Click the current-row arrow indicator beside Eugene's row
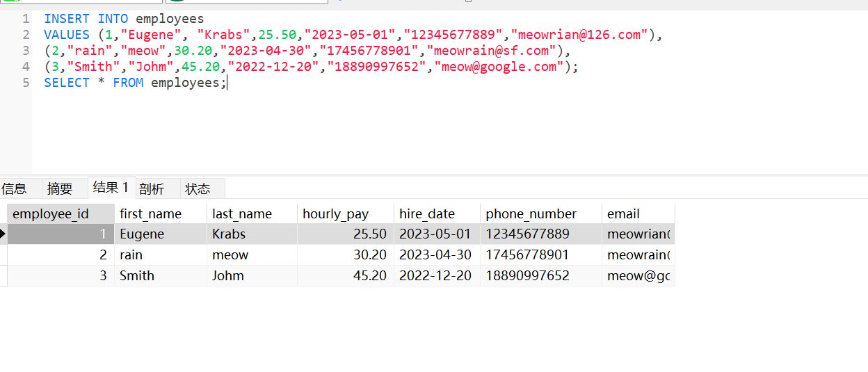868x372 pixels. tap(3, 234)
